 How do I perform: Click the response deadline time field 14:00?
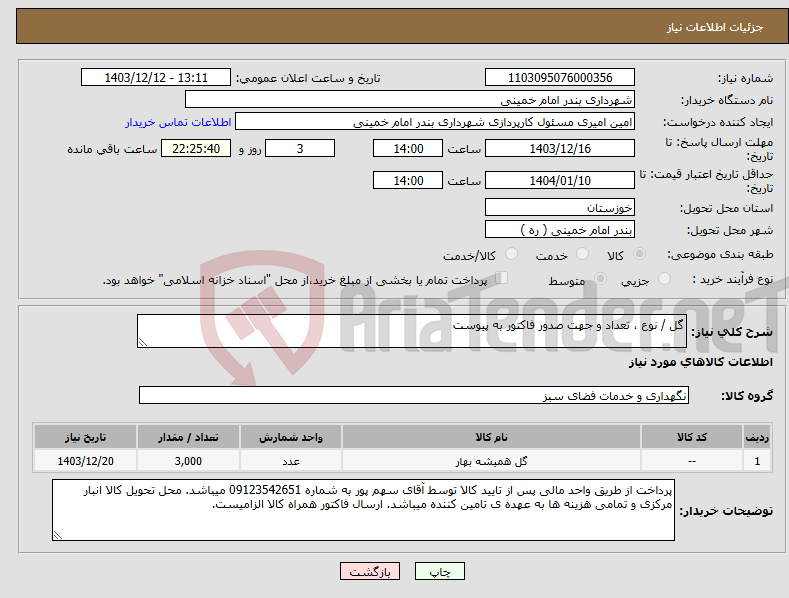[x=408, y=148]
